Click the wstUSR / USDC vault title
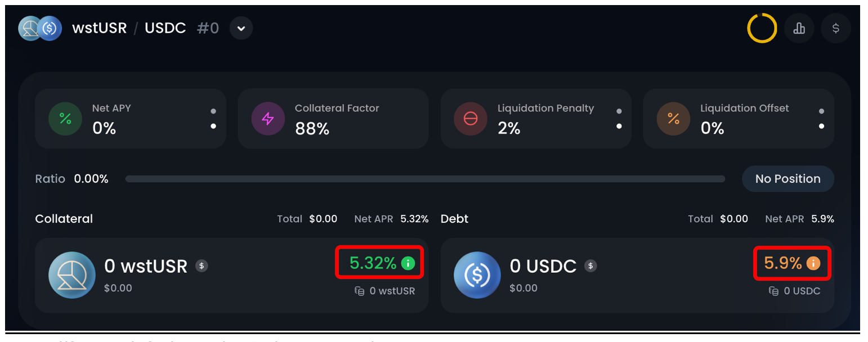This screenshot has width=868, height=342. [x=129, y=28]
